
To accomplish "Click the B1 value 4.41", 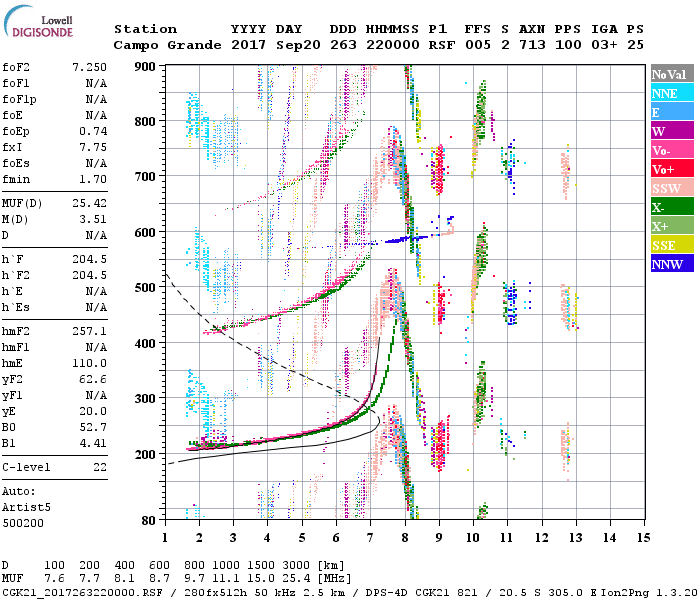I will click(93, 443).
